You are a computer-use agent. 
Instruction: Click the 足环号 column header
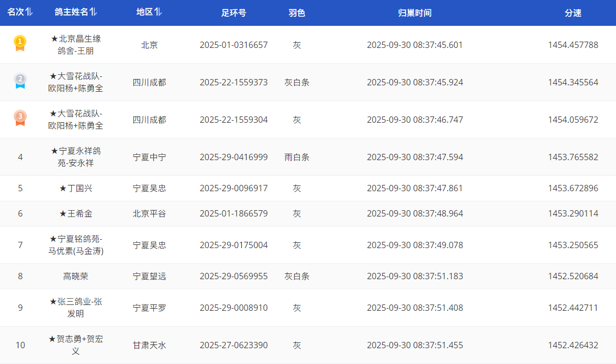click(x=233, y=13)
